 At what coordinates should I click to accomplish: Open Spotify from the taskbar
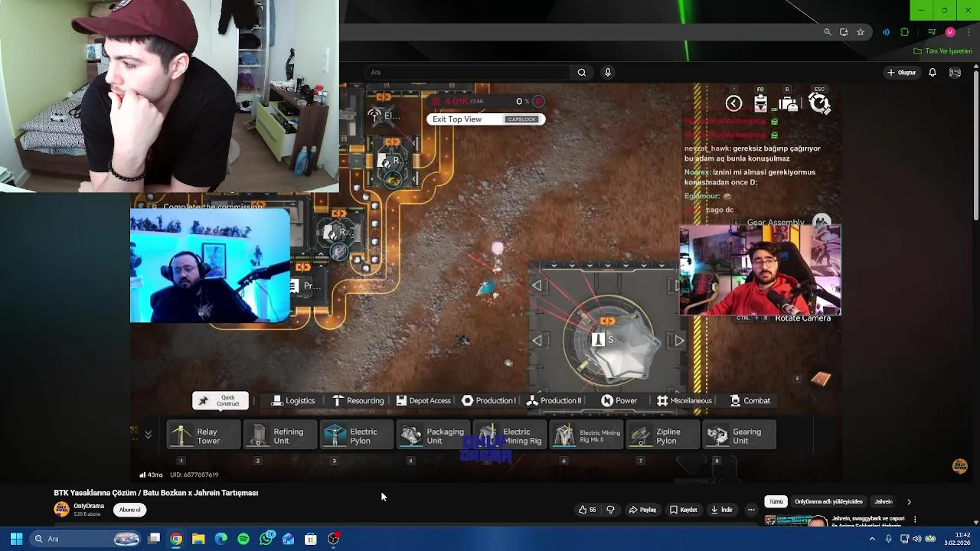pos(243,539)
